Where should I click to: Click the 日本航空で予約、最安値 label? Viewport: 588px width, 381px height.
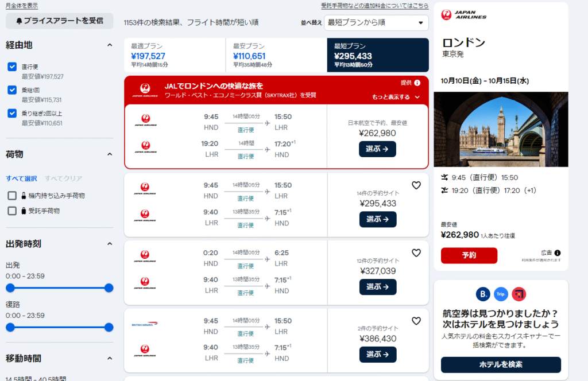click(x=377, y=123)
